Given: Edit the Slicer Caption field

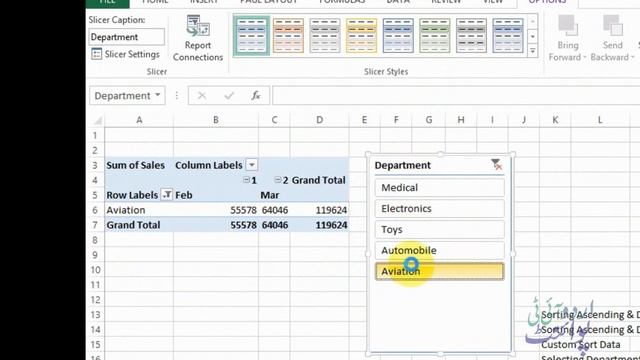Looking at the screenshot, I should point(127,37).
